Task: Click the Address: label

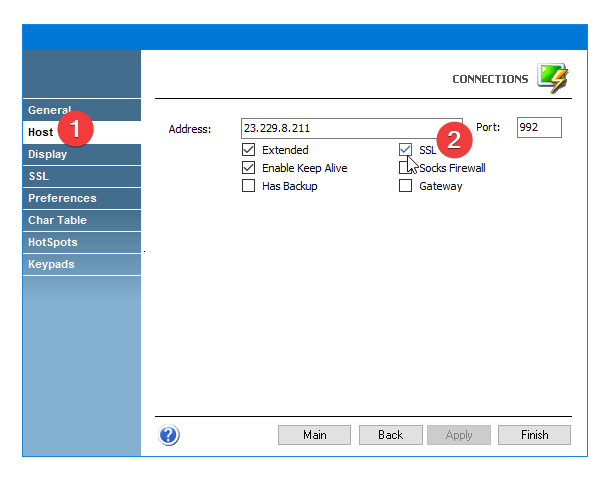Action: (x=190, y=129)
